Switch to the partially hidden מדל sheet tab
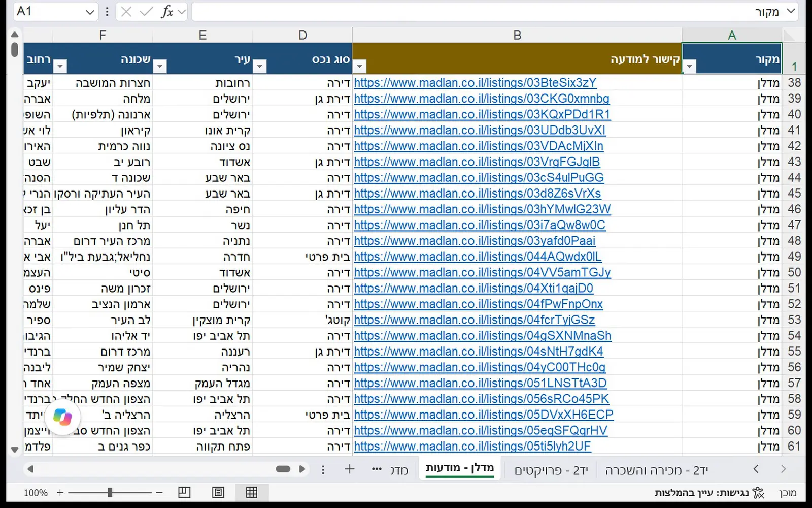812x508 pixels. [x=399, y=470]
